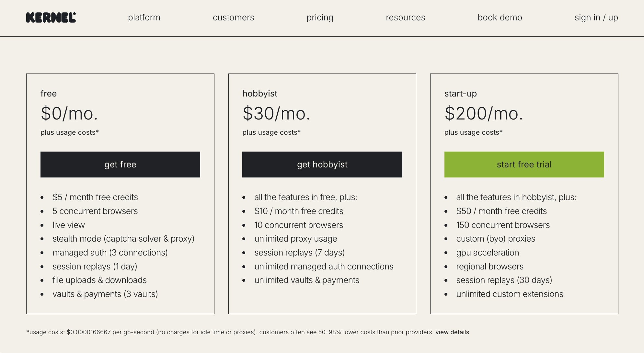Viewport: 644px width, 353px height.
Task: Open sign in / up link
Action: pos(596,17)
